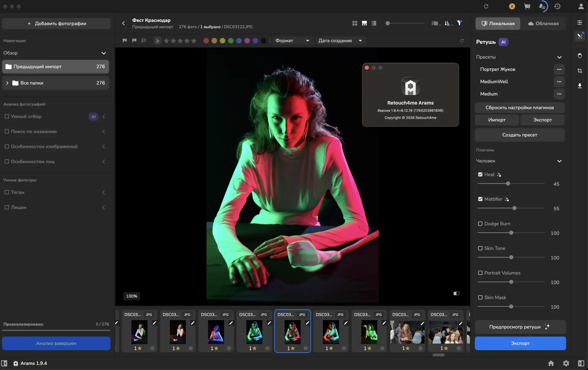Expand the Все папки folder tree

click(x=7, y=83)
